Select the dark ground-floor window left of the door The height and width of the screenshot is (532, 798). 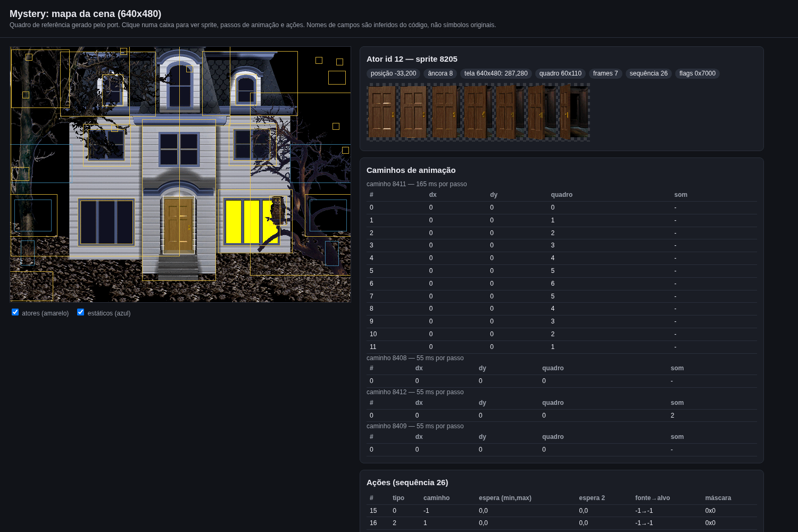point(106,222)
